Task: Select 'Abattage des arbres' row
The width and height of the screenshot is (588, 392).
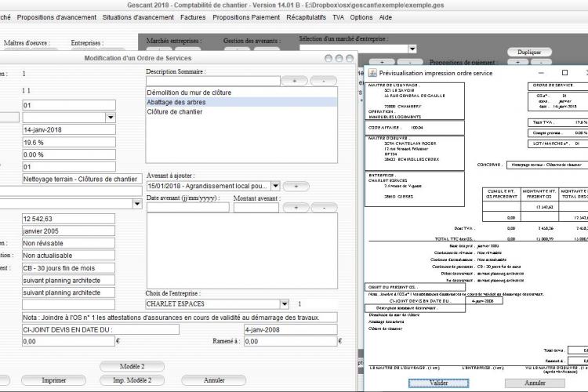Action: point(241,102)
